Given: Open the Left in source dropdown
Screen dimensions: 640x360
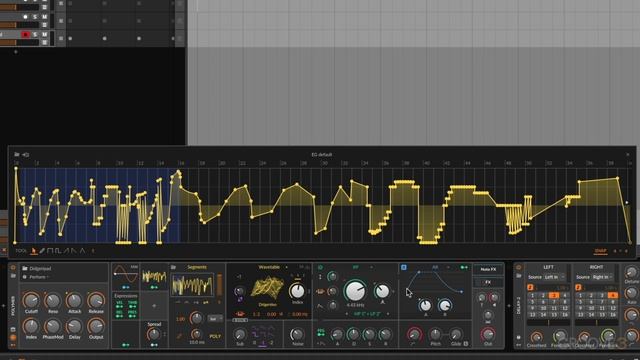Looking at the screenshot, I should click(x=554, y=277).
